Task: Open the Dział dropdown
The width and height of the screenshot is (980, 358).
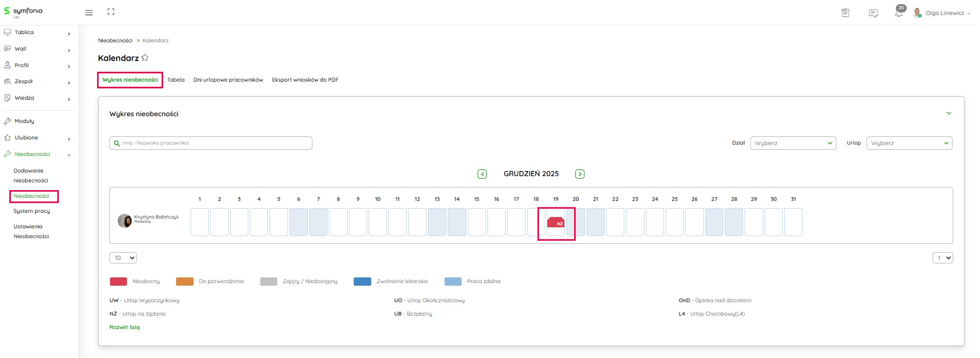Action: point(793,143)
